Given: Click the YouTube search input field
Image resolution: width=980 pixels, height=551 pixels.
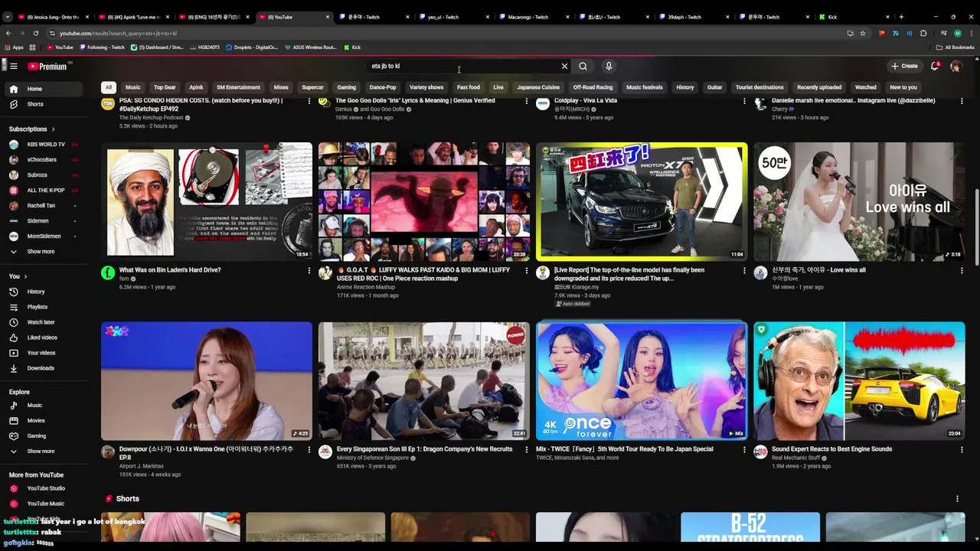Looking at the screenshot, I should pyautogui.click(x=462, y=66).
